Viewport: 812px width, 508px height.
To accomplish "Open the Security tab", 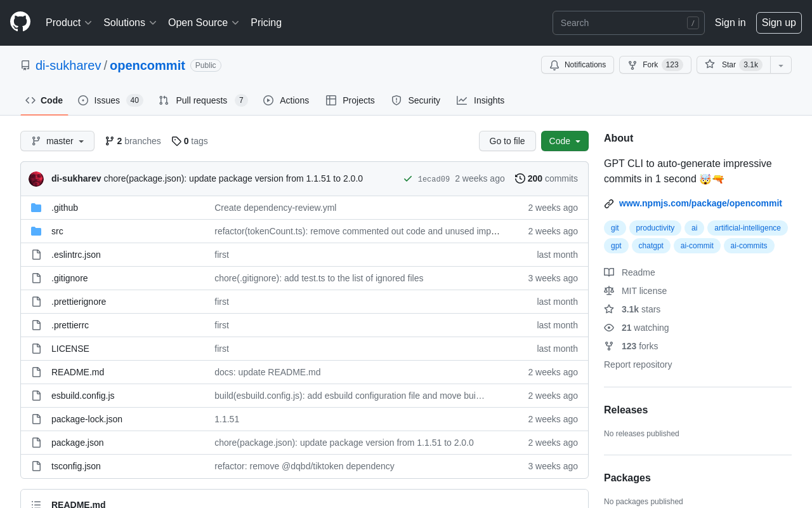I will [416, 100].
